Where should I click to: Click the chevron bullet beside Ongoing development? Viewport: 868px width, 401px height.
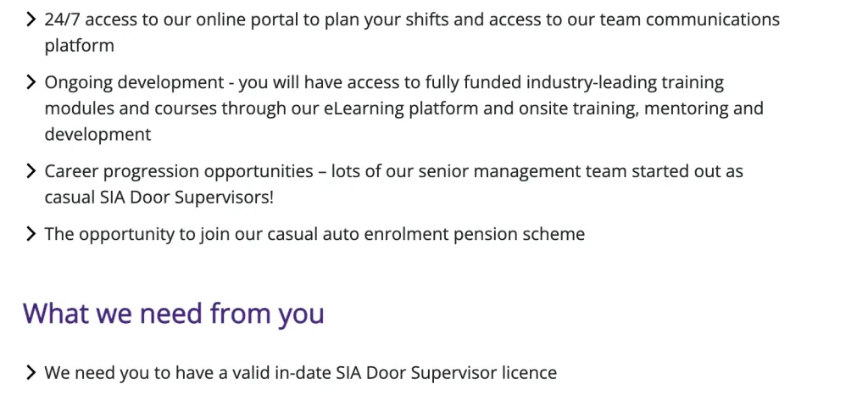tap(31, 82)
